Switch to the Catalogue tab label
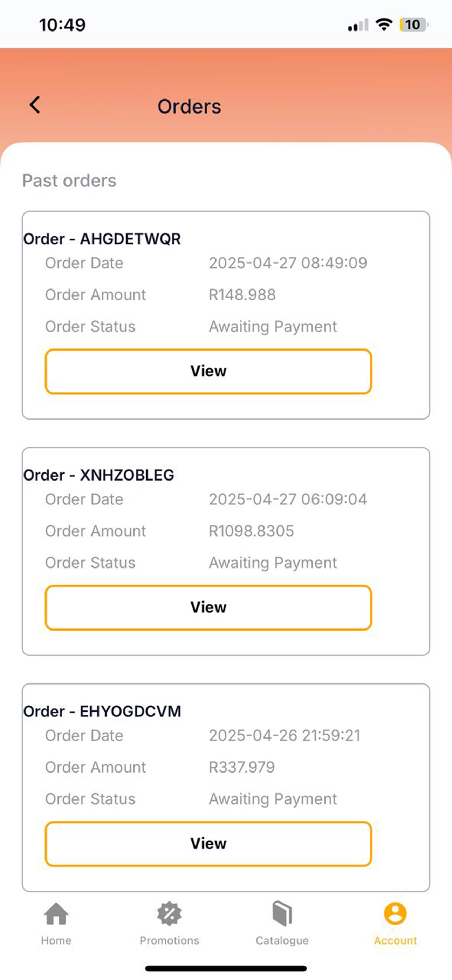 [282, 941]
